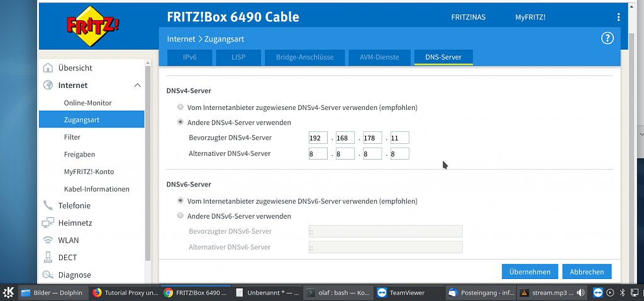Click last octet 11 of preferred DNSv4
644x301 pixels.
[399, 138]
